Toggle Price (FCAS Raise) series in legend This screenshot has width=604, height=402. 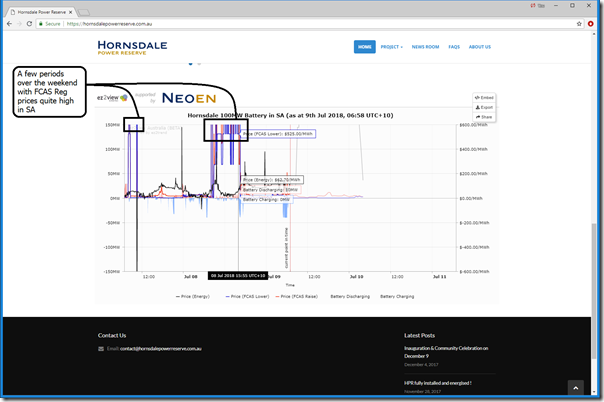pos(297,296)
